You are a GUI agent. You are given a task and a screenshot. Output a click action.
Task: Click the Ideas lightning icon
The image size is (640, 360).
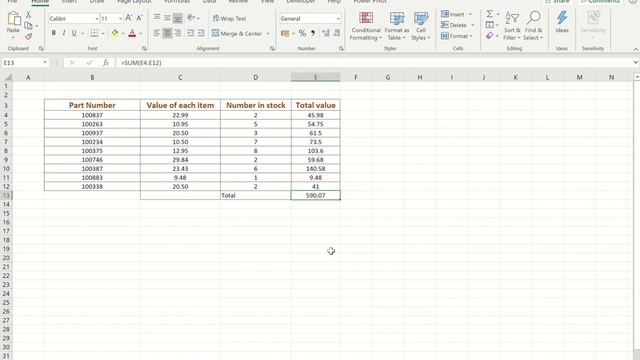[562, 22]
